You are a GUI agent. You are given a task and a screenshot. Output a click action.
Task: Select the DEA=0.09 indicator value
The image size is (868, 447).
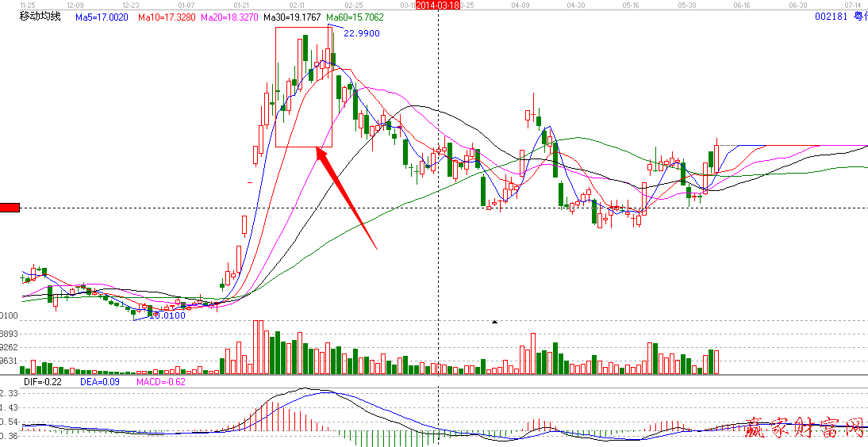click(98, 381)
